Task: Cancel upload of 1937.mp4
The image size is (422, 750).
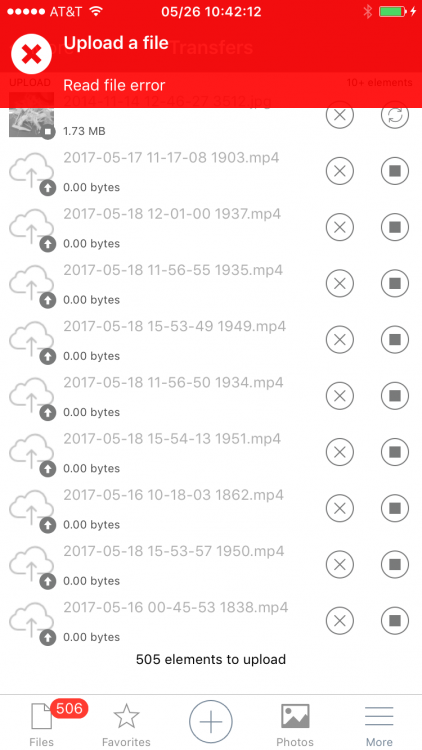Action: click(x=340, y=227)
